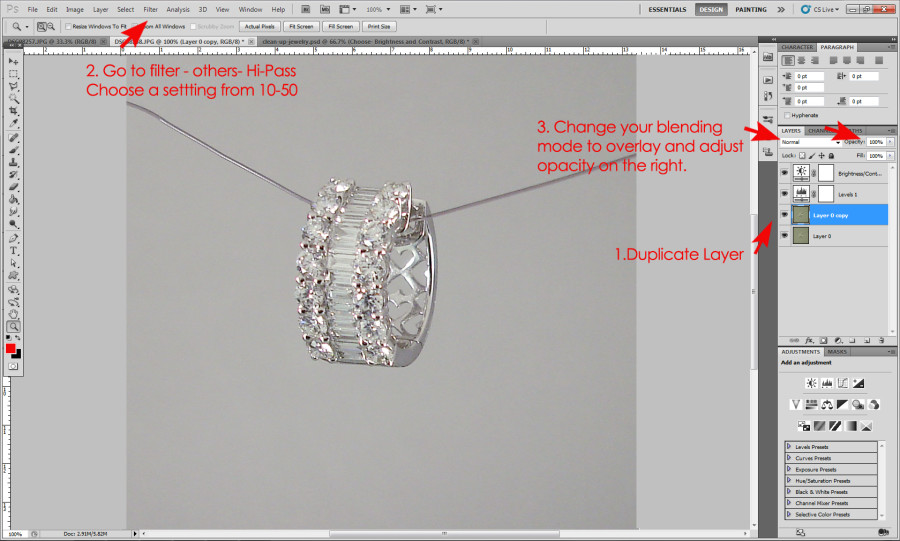Viewport: 900px width, 541px height.
Task: Click the red foreground color swatch
Action: 10,348
